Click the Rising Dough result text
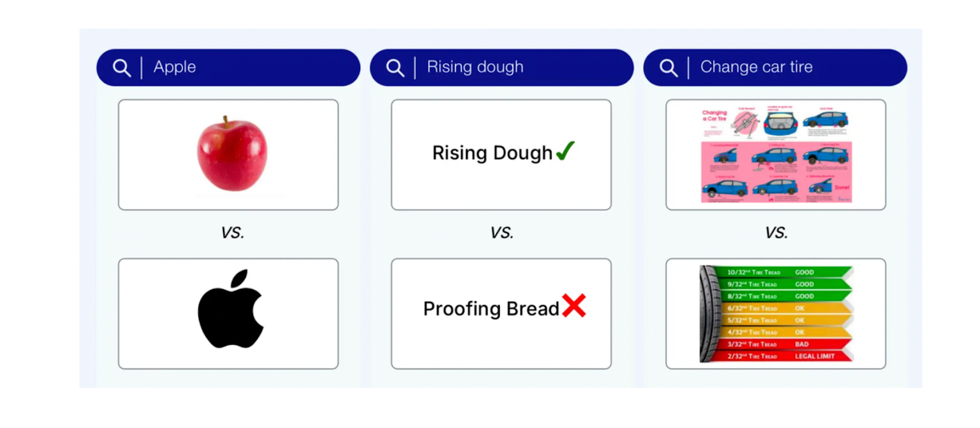980x428 pixels. click(492, 153)
